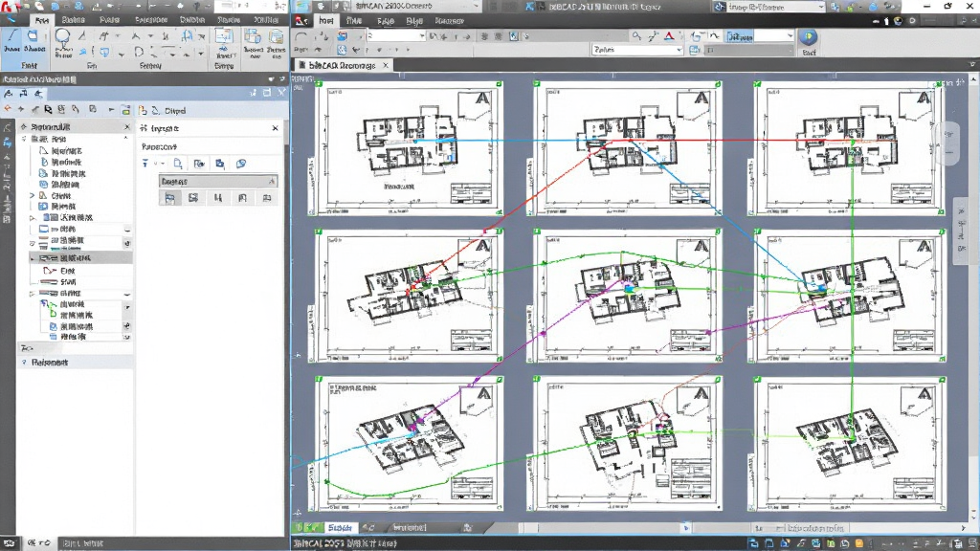Select the active ribbon tab in the left window
Screen dimensions: 980x551
click(41, 20)
